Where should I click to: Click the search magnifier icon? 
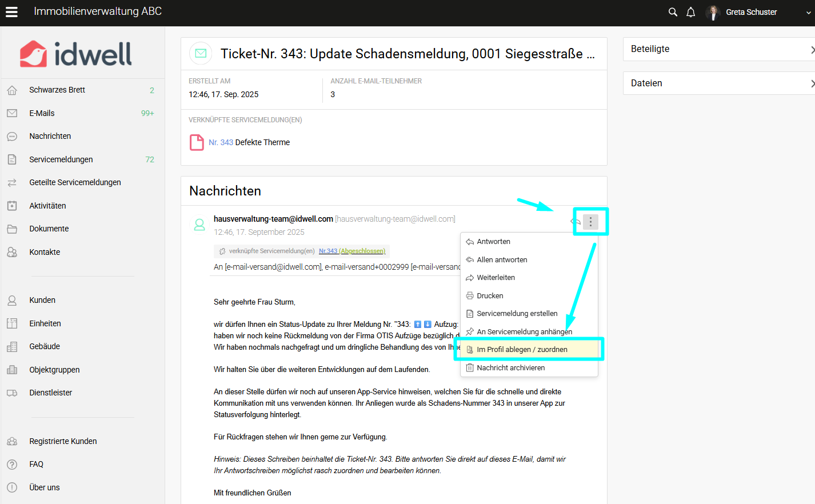[673, 12]
